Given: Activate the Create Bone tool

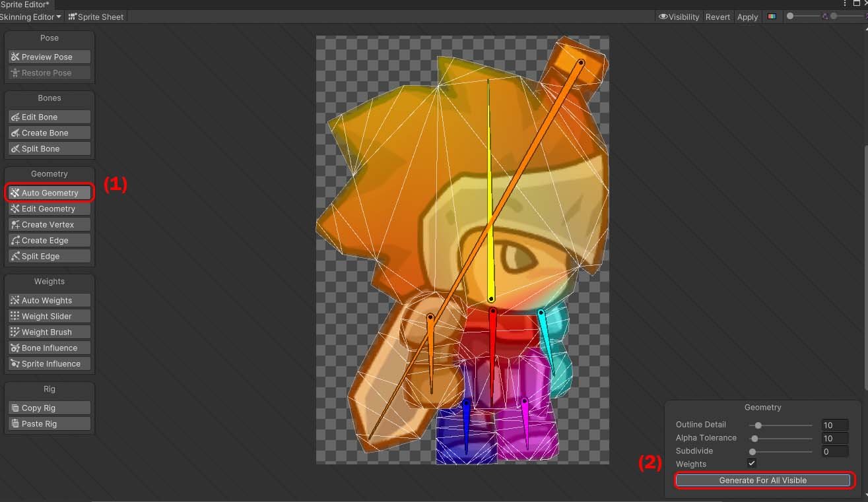Looking at the screenshot, I should [x=50, y=133].
